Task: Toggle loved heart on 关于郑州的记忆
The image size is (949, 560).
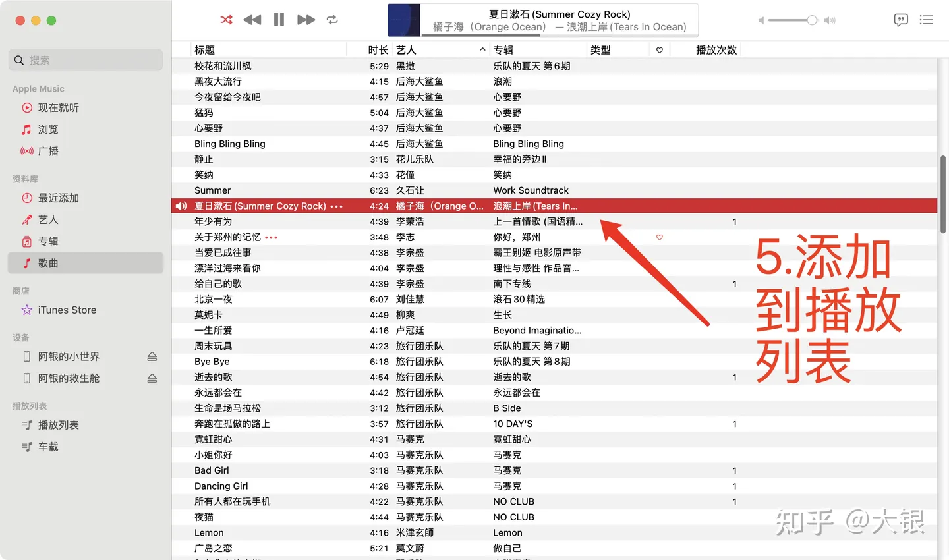Action: pos(660,237)
